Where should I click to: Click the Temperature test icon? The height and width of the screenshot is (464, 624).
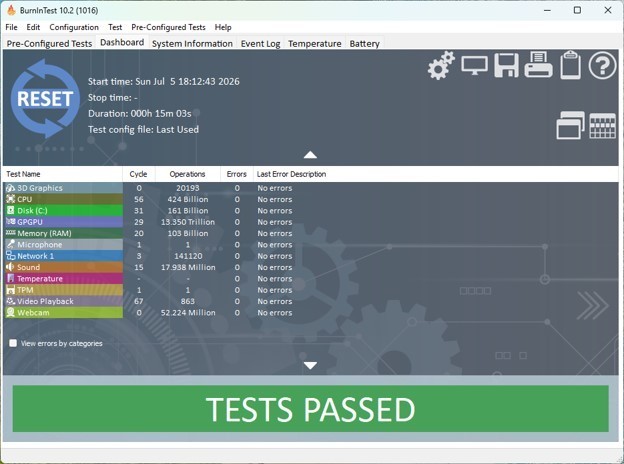pyautogui.click(x=10, y=278)
